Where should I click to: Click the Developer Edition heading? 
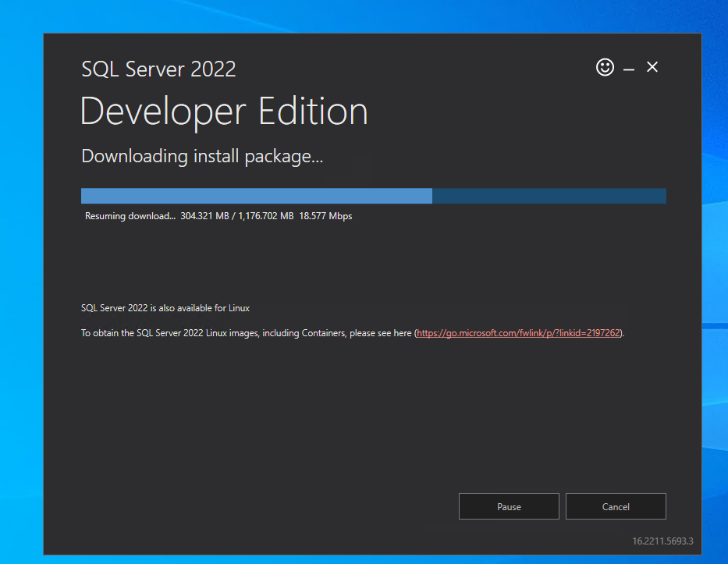click(224, 112)
